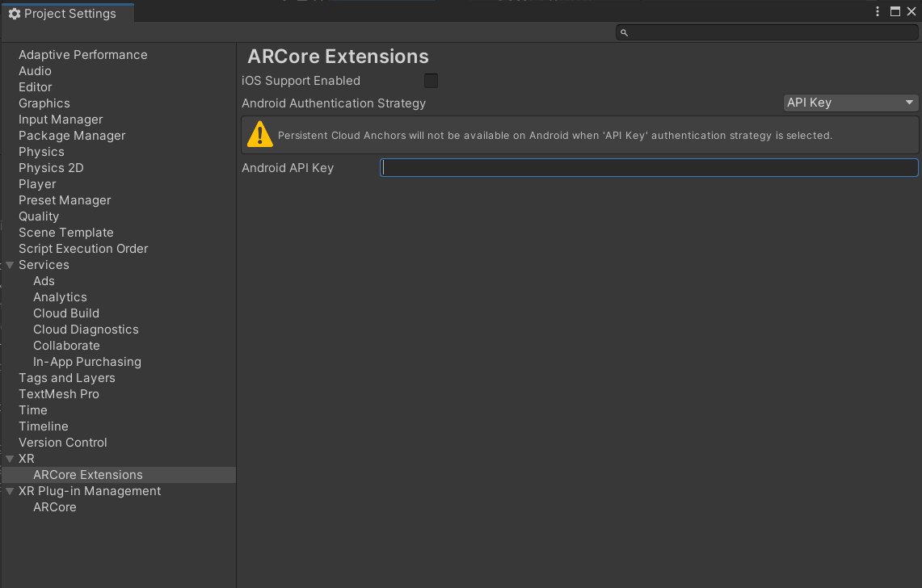This screenshot has height=588, width=922.
Task: Open the Time settings
Action: click(33, 410)
